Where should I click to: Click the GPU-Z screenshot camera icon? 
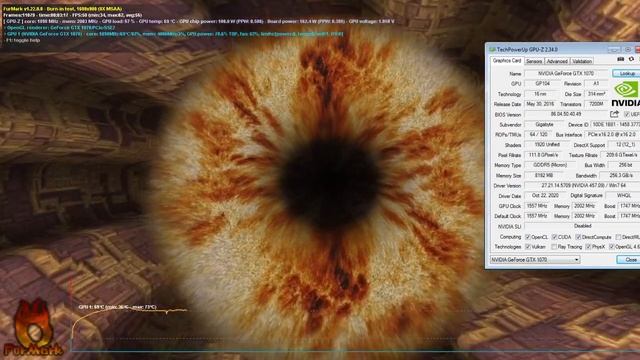pyautogui.click(x=620, y=60)
